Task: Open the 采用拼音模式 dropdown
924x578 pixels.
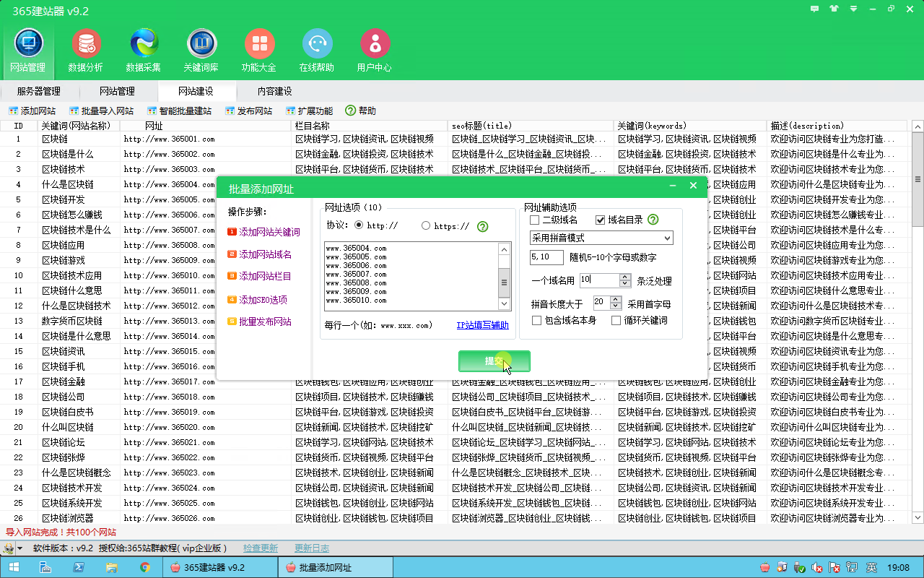Action: point(601,238)
